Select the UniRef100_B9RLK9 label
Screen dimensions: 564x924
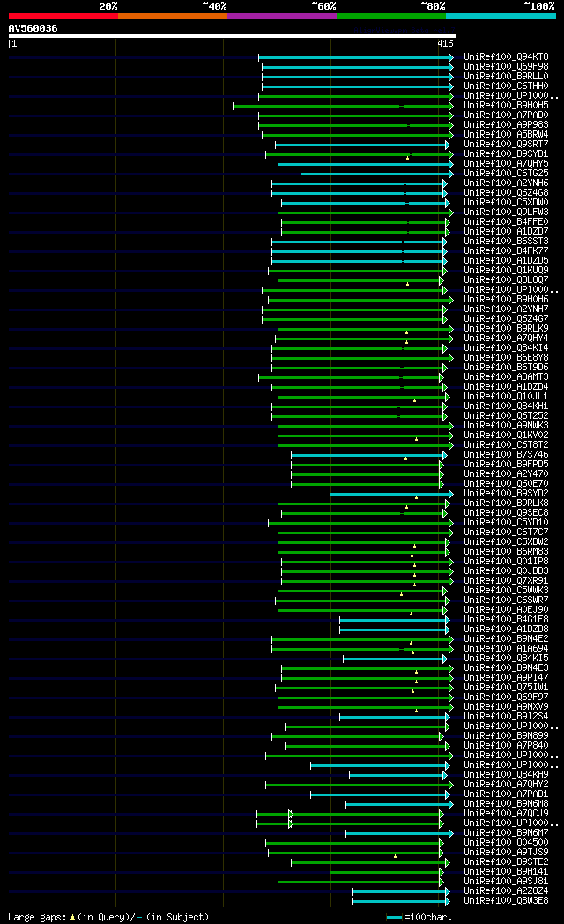[x=506, y=329]
